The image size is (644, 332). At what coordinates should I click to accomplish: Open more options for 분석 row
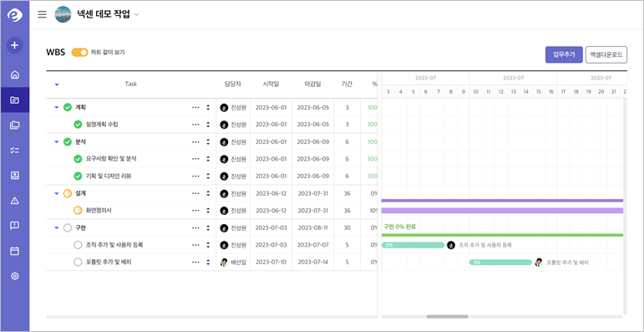pos(195,142)
